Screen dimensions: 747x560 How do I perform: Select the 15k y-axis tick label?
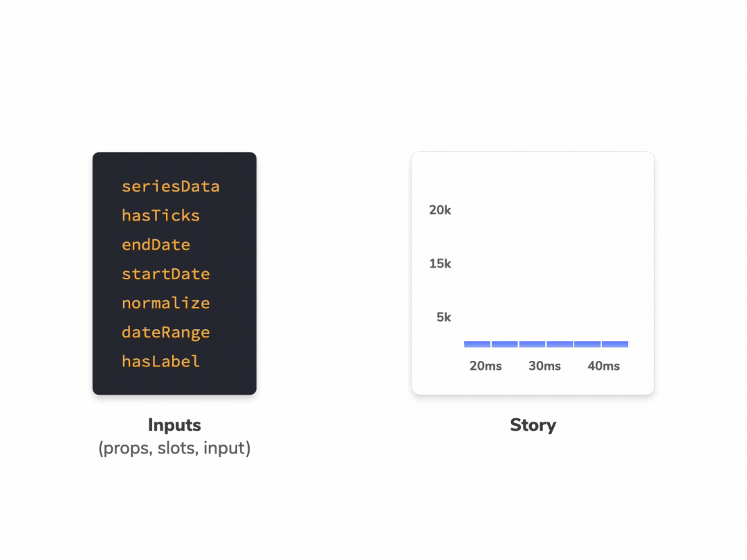440,263
